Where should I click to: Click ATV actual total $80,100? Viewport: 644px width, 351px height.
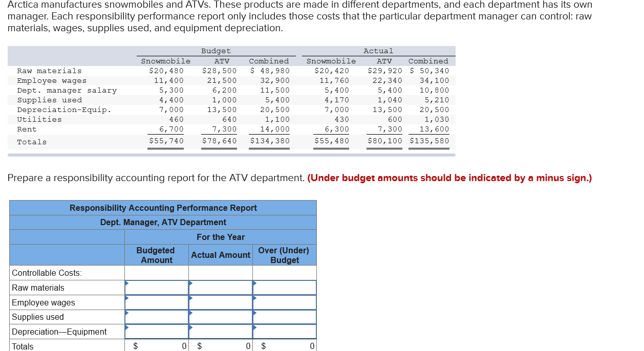tap(385, 141)
